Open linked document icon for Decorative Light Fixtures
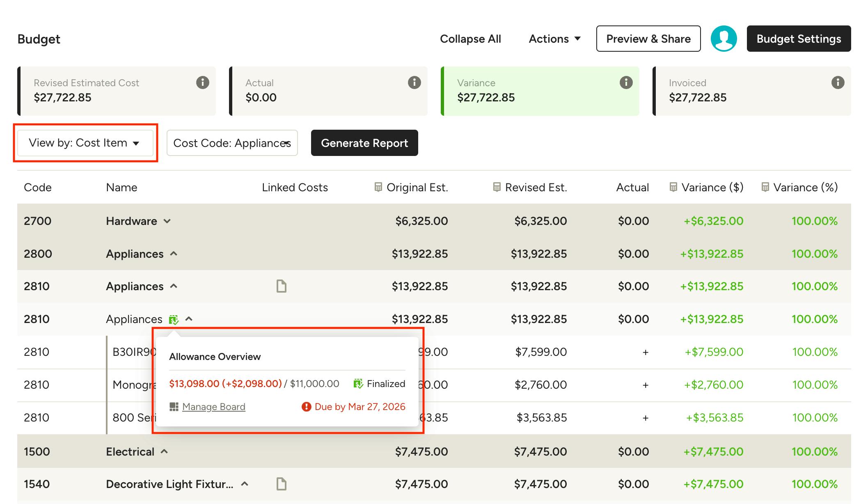Viewport: 861px width, 504px height. (282, 484)
